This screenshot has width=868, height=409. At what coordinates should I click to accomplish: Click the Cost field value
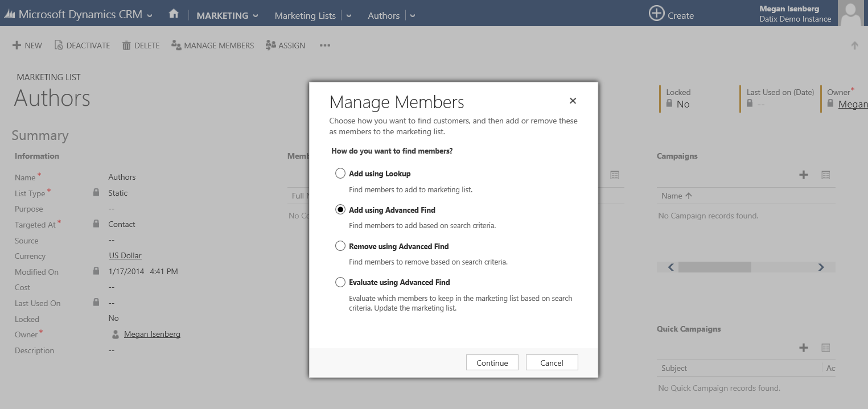tap(112, 287)
